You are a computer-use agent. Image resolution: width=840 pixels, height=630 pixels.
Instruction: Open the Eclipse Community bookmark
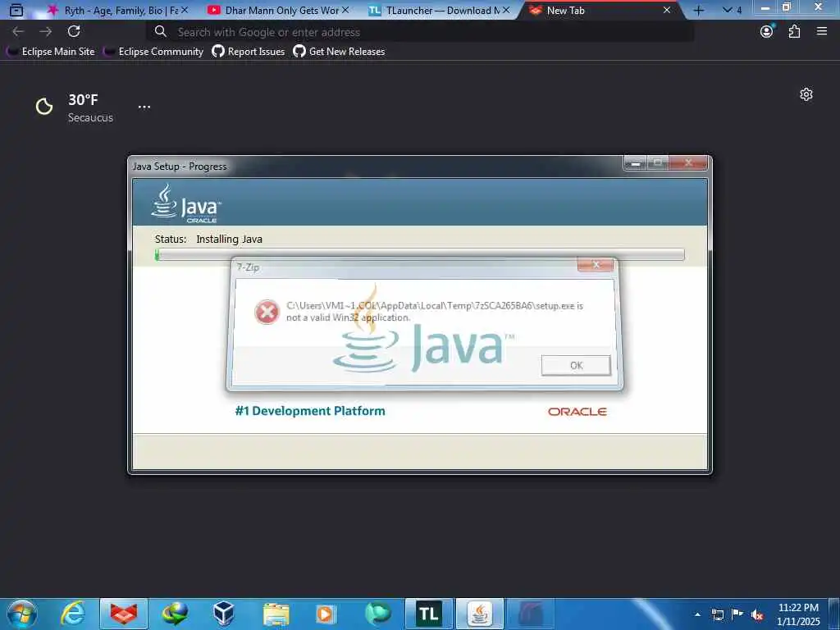153,52
